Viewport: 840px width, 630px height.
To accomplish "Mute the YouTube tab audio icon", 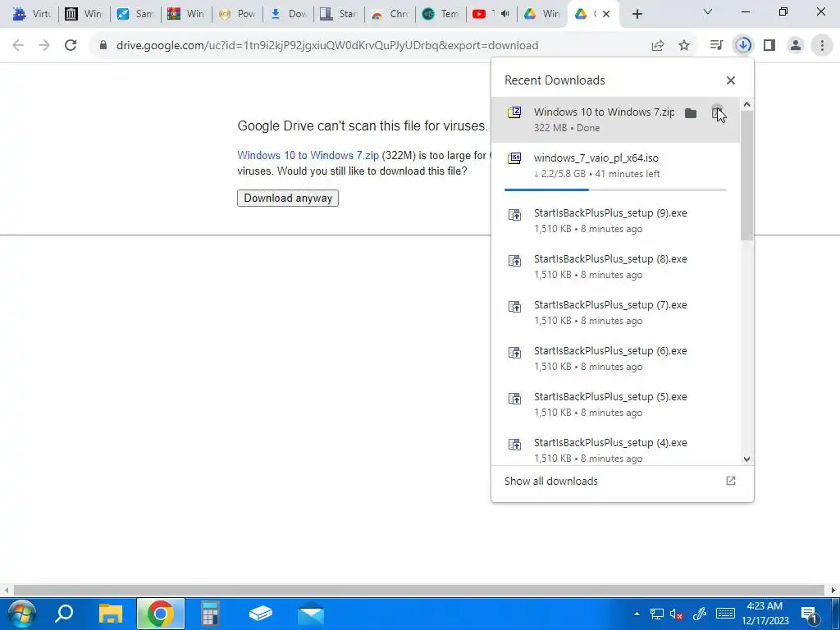I will [x=504, y=14].
